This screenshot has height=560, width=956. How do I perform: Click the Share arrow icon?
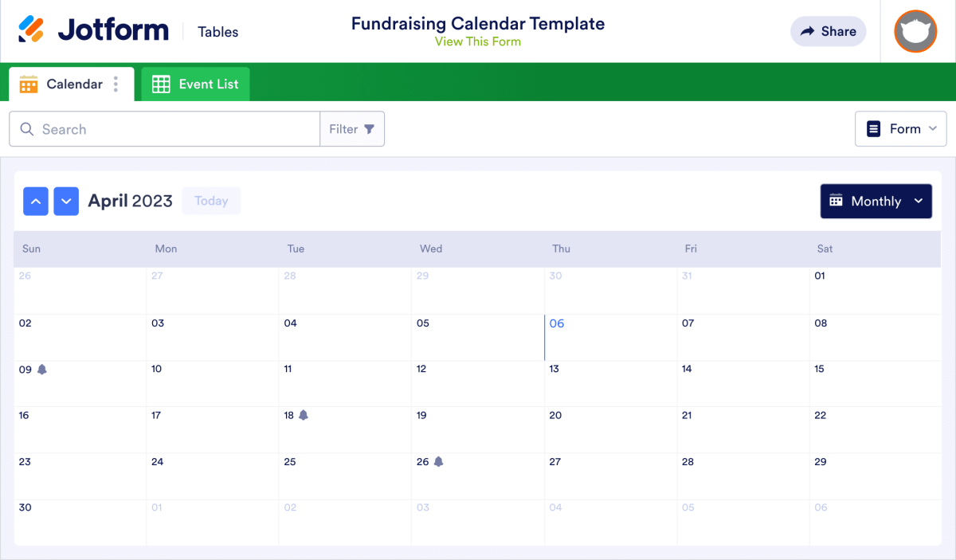click(x=806, y=31)
